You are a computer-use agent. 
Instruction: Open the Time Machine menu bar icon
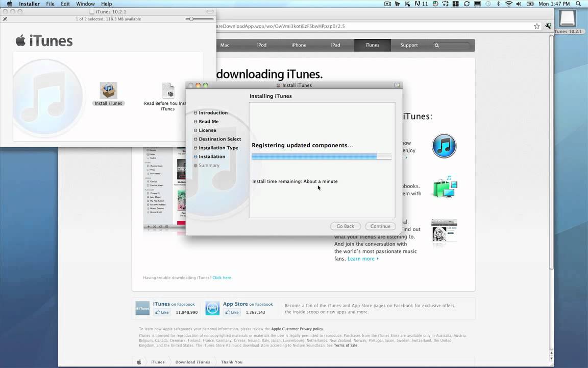488,4
